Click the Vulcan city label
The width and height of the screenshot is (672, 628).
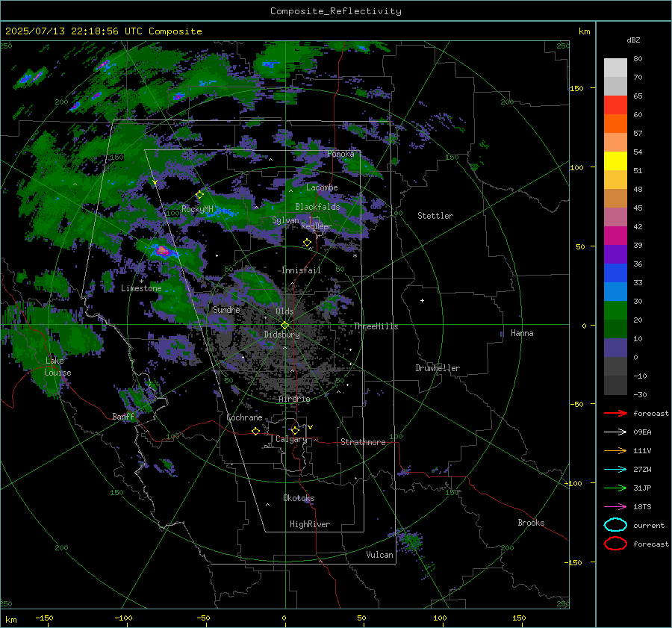click(379, 555)
